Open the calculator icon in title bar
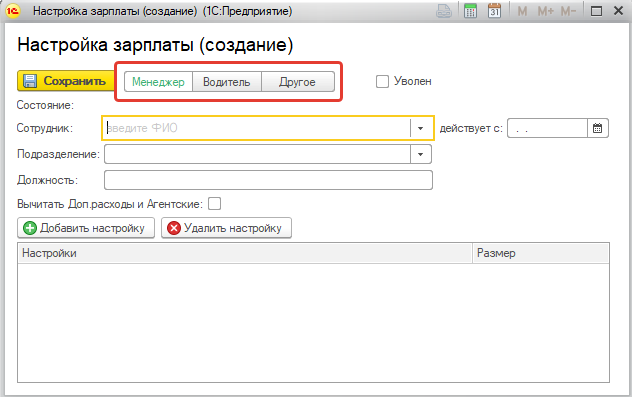This screenshot has height=397, width=632. pyautogui.click(x=470, y=11)
